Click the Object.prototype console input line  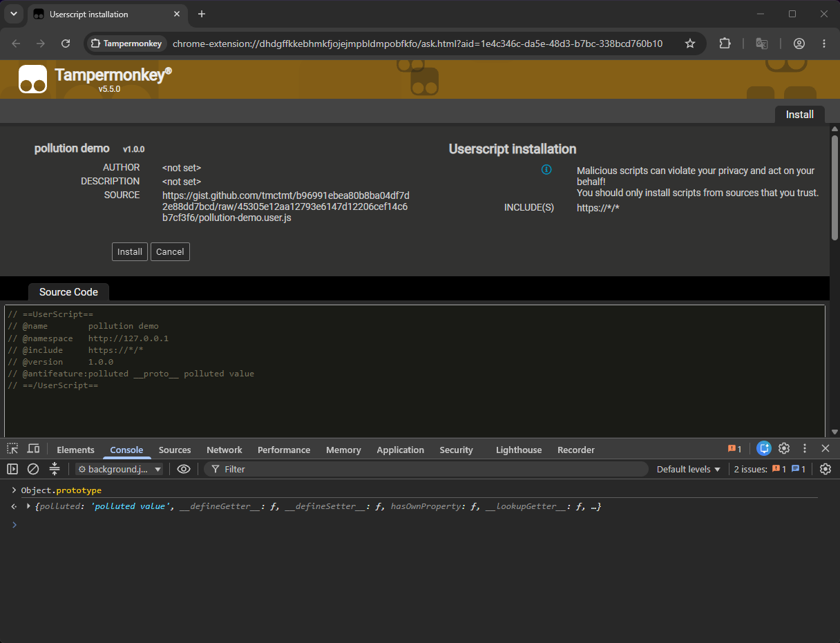61,490
